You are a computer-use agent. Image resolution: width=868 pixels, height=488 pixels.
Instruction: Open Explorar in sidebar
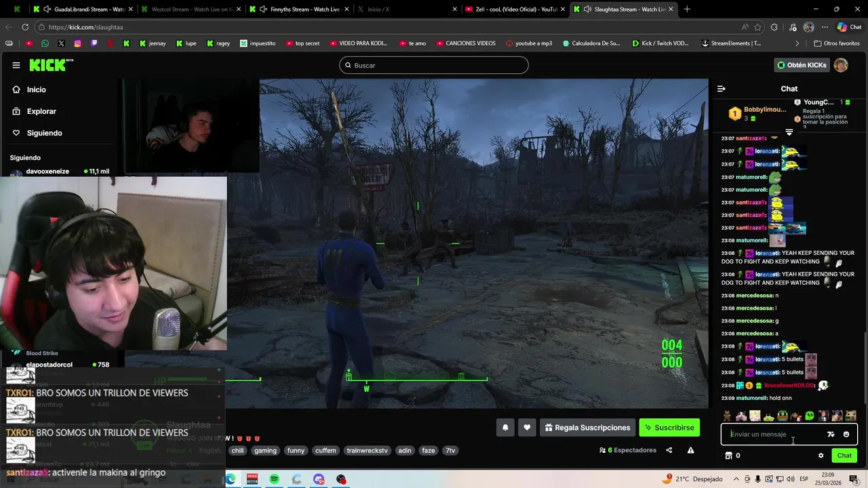click(34, 111)
